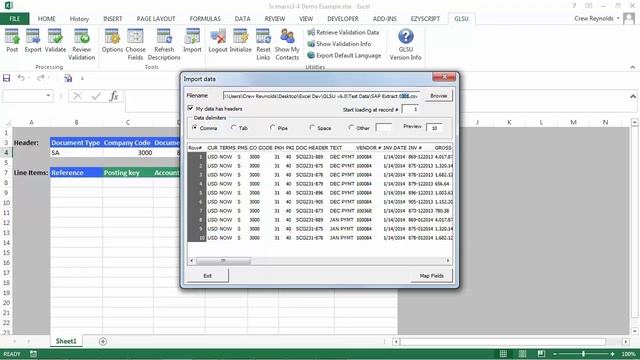Click the Other delimiter text field
This screenshot has width=640, height=360.
coord(384,128)
